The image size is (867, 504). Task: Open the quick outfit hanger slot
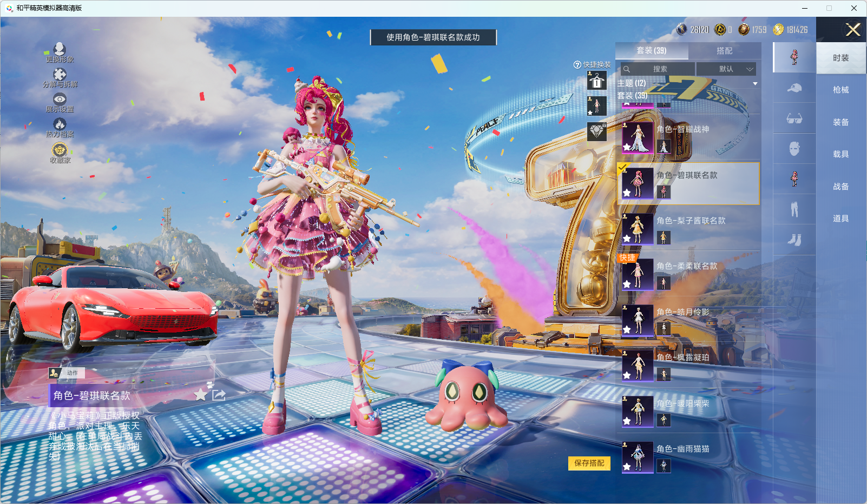click(597, 81)
